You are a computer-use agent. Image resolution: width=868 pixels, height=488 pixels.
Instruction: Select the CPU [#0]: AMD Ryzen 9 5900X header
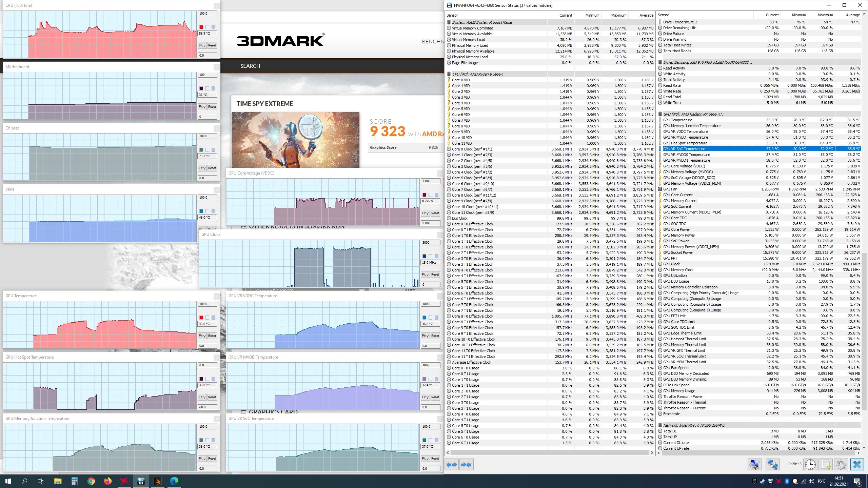point(477,74)
